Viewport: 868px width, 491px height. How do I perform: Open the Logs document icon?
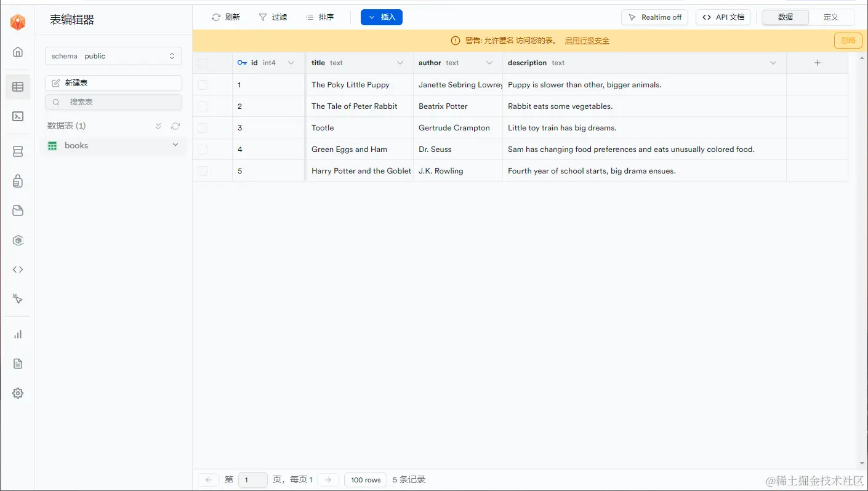pyautogui.click(x=18, y=364)
